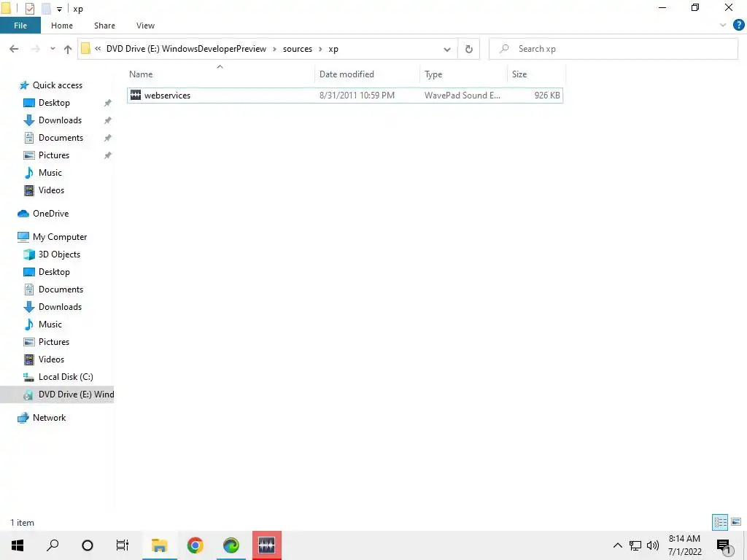Open the File ribbon tab
This screenshot has width=747, height=560.
[x=20, y=26]
